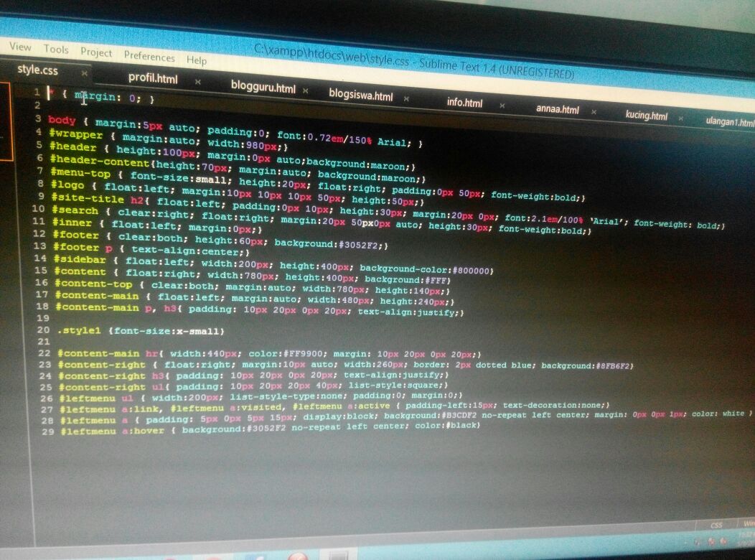
Task: Switch to the blogsiswa.html tab
Action: tap(361, 95)
